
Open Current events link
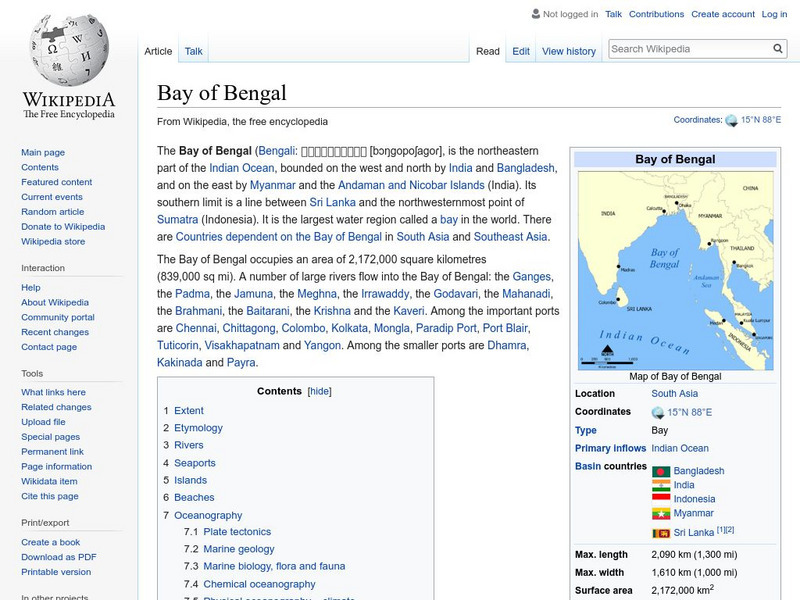click(x=52, y=196)
